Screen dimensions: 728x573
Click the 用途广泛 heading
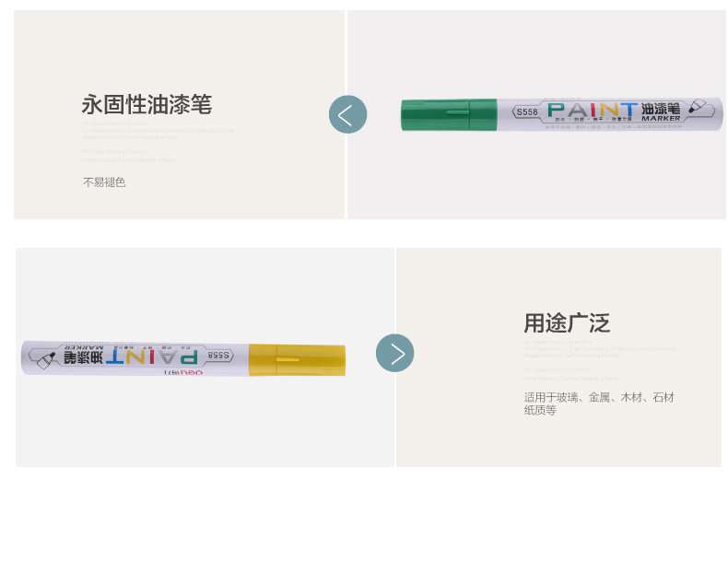[x=567, y=323]
